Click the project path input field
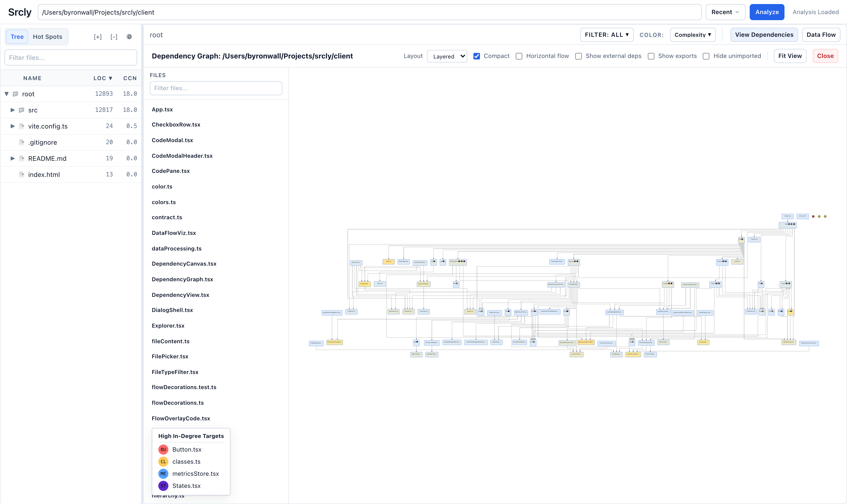 370,12
